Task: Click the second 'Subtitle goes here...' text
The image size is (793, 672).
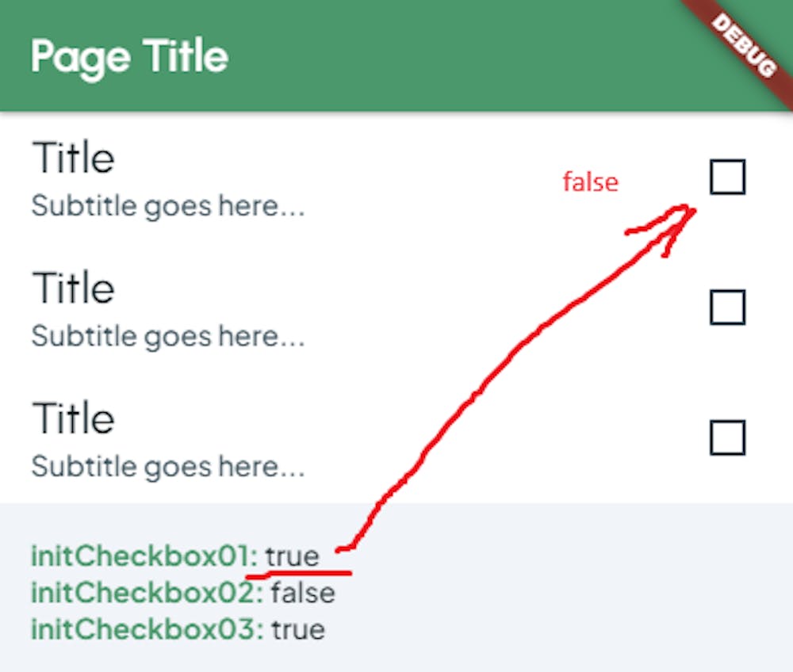Action: click(x=168, y=336)
